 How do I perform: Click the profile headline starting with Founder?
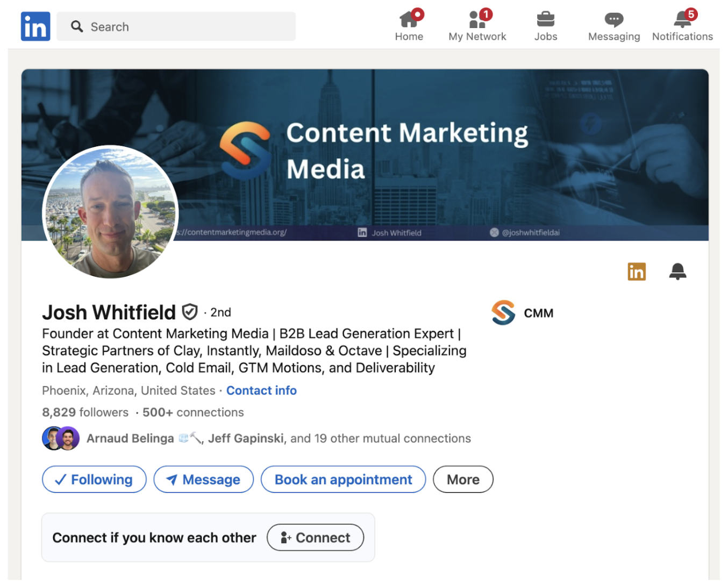pyautogui.click(x=254, y=351)
